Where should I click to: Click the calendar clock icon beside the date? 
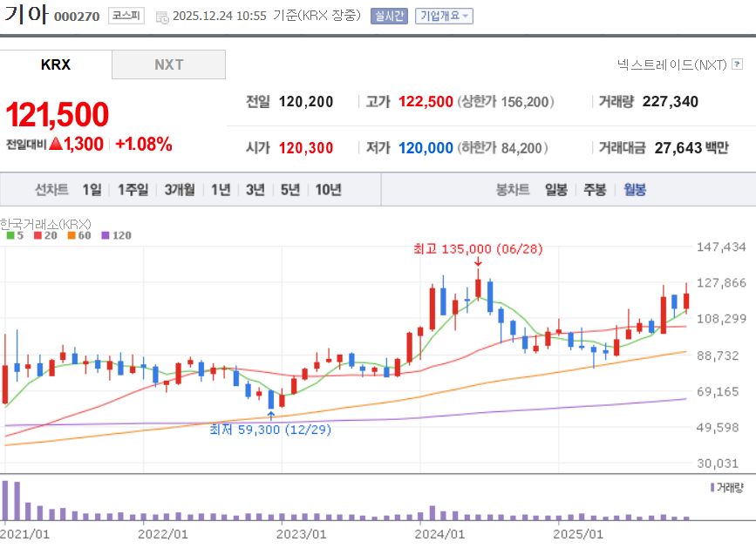click(x=162, y=17)
